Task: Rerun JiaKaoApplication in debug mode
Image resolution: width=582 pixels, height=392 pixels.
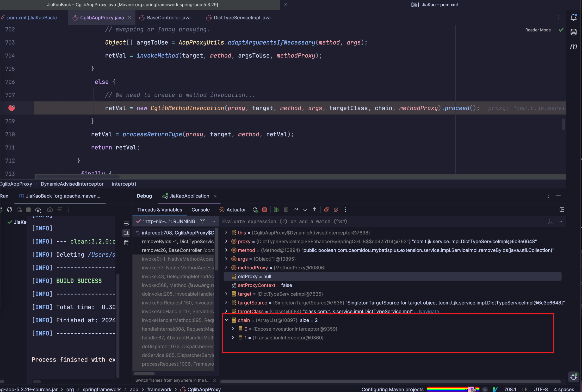Action: pyautogui.click(x=255, y=210)
